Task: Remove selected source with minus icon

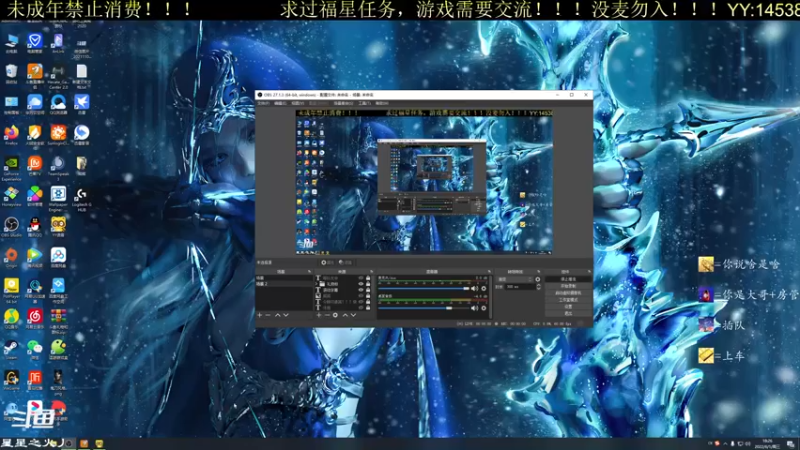Action: (x=327, y=315)
